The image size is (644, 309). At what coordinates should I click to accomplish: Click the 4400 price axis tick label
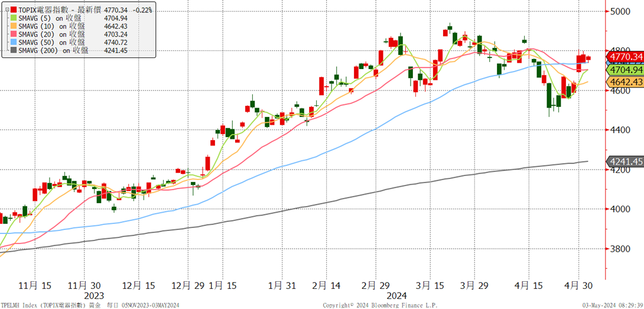coord(620,130)
